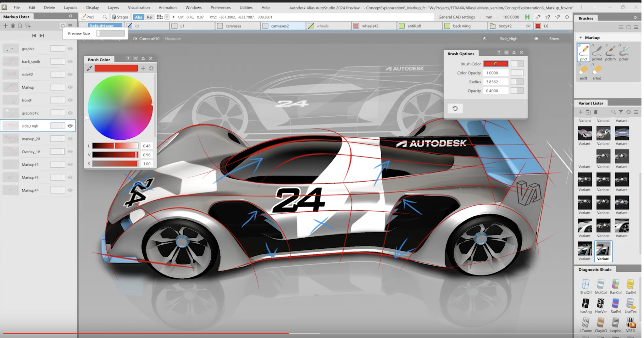Click the eyedropper in the Brush Color panel
The image size is (644, 338).
click(90, 68)
